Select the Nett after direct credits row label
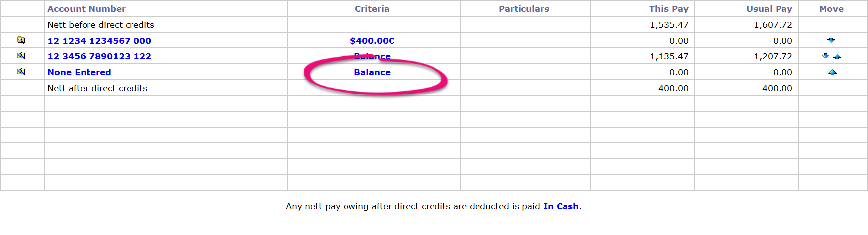 pyautogui.click(x=97, y=88)
